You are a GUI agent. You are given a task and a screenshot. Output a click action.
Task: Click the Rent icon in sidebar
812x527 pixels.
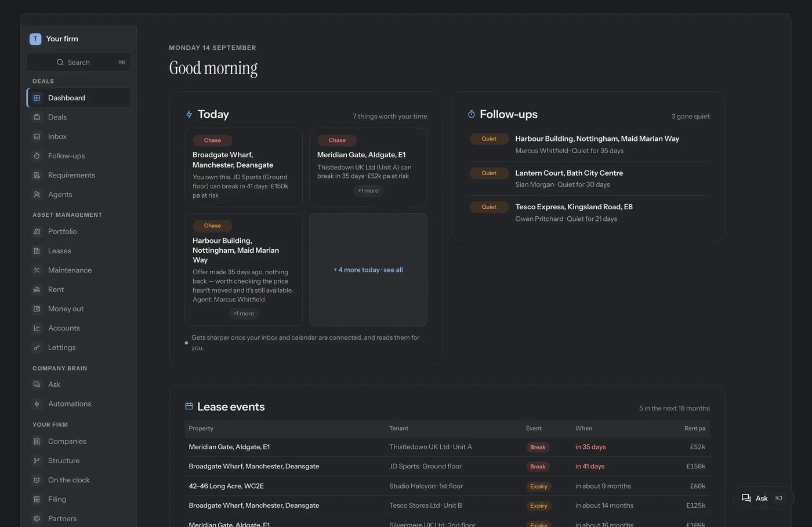click(x=37, y=289)
